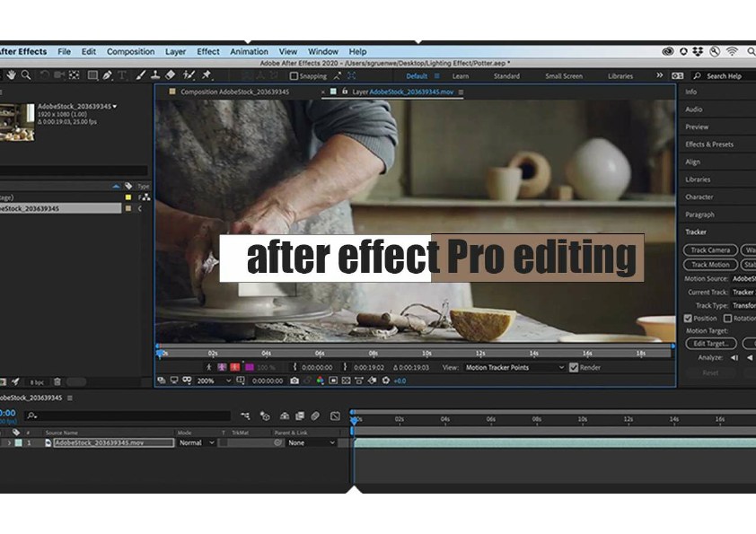Open the 200% magnification dropdown

click(x=214, y=381)
